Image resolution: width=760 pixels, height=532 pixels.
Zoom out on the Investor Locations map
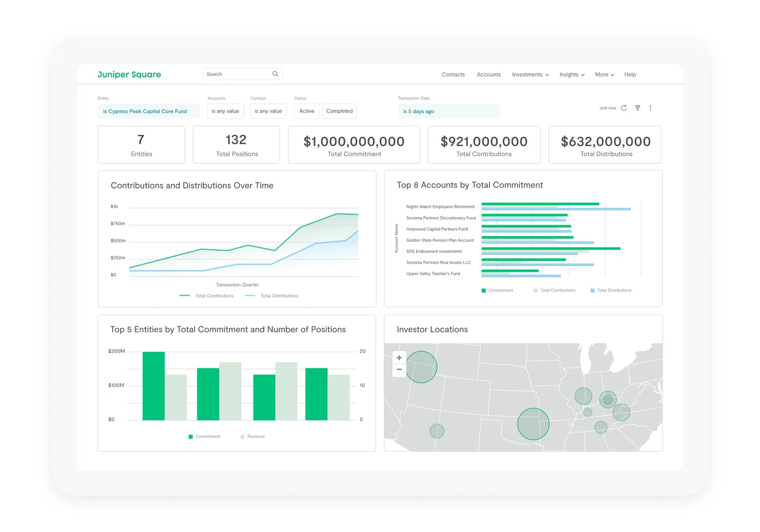399,369
